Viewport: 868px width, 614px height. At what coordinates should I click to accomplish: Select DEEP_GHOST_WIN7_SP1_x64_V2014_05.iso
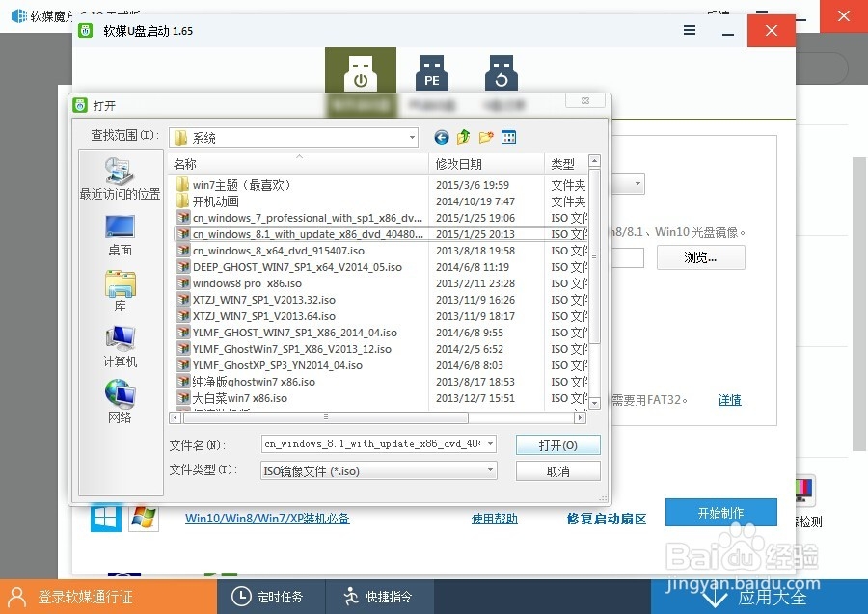(x=297, y=267)
